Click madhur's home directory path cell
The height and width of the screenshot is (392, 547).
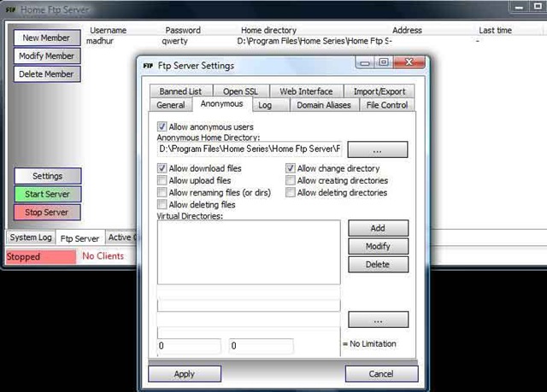pyautogui.click(x=314, y=41)
